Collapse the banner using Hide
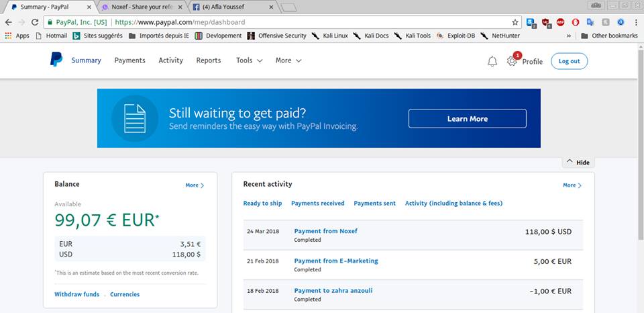Screen dimensions: 644x313 (578, 163)
